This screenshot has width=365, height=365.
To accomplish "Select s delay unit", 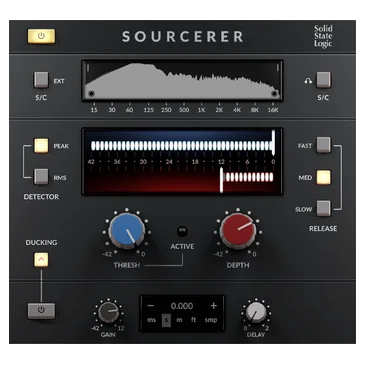I will [166, 320].
